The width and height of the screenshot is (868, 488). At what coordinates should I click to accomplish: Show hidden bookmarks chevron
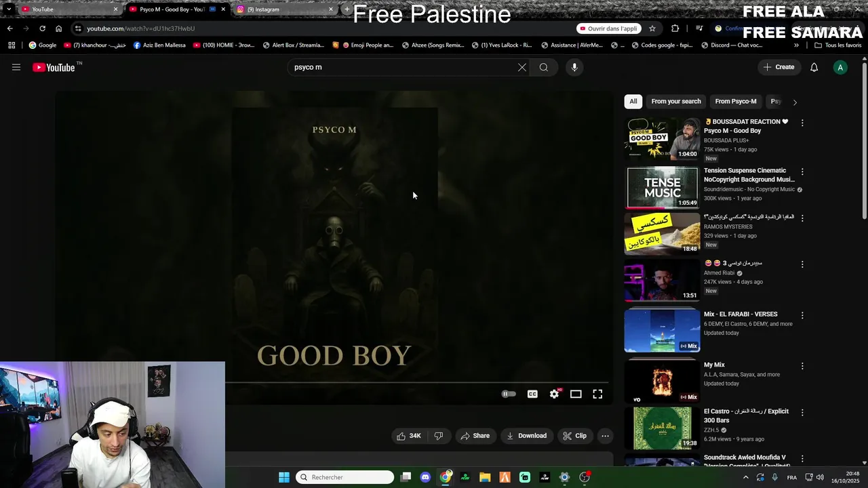tap(796, 45)
